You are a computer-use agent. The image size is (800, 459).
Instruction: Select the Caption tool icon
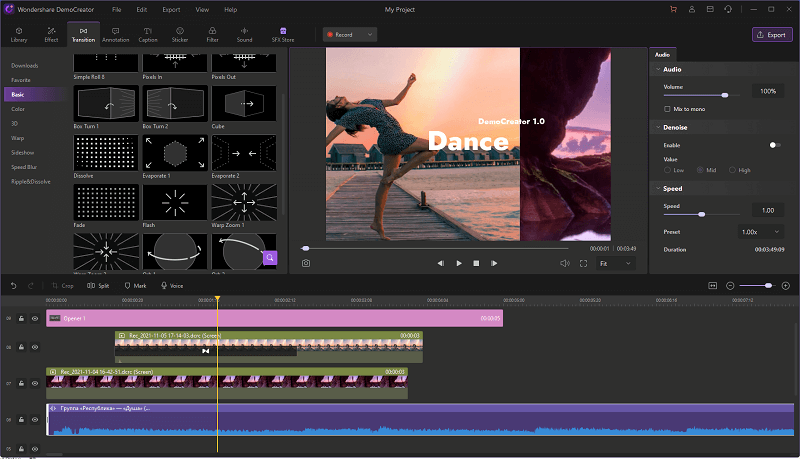[x=148, y=31]
